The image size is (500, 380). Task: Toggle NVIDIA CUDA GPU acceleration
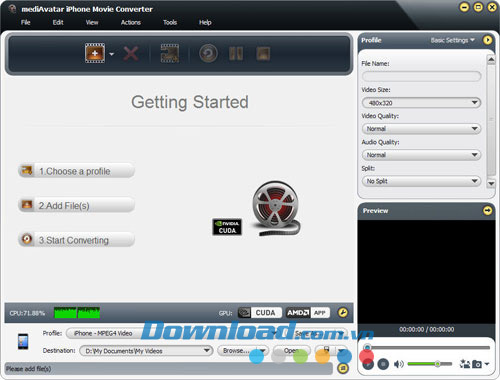click(x=260, y=313)
